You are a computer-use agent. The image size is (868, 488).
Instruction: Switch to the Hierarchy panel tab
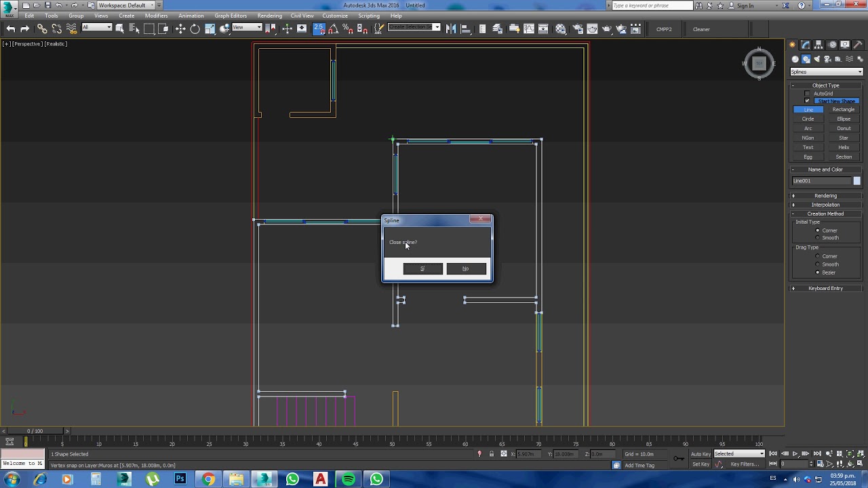point(818,45)
